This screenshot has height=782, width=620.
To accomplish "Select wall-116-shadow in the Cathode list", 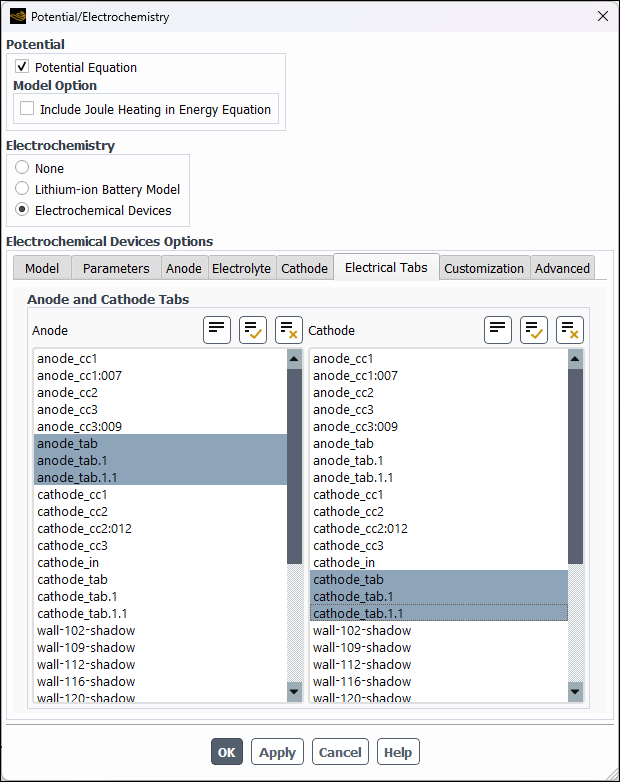I will (x=439, y=681).
